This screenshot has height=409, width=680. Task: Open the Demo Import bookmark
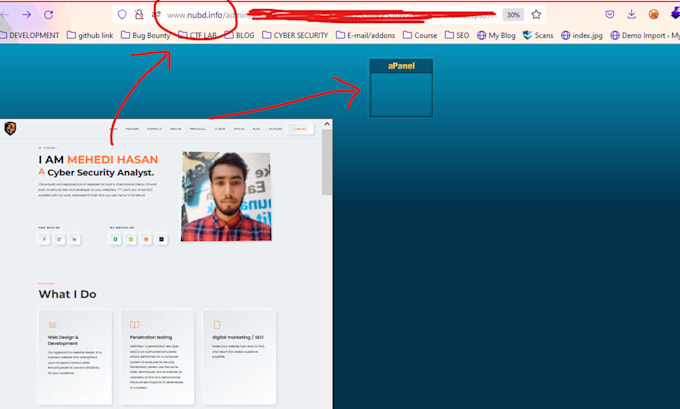(x=645, y=36)
